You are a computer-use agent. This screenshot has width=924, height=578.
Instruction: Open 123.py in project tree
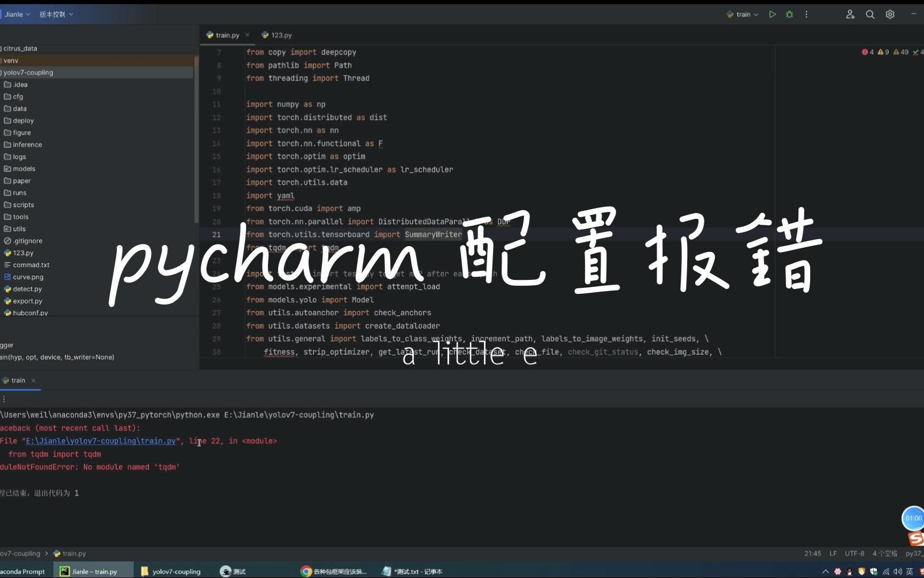coord(19,253)
